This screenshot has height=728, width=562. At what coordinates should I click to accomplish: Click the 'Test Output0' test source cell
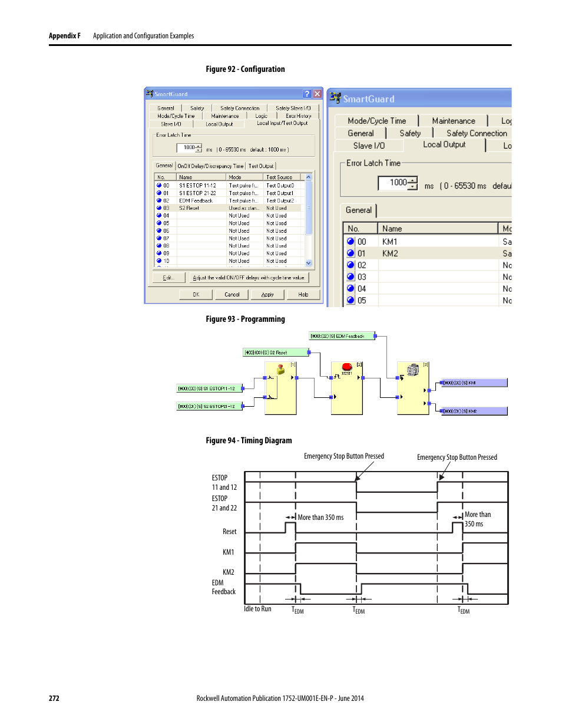tap(283, 185)
